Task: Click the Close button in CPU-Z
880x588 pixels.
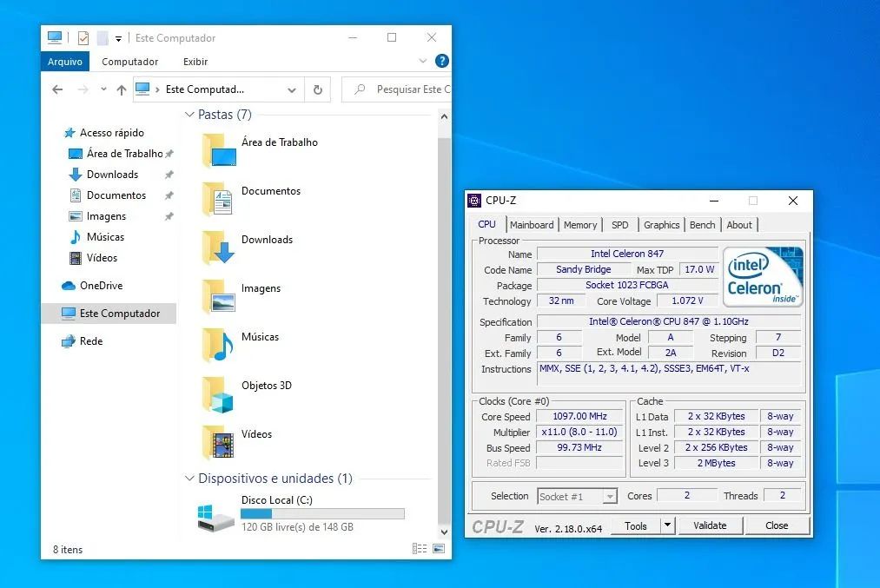Action: (777, 525)
